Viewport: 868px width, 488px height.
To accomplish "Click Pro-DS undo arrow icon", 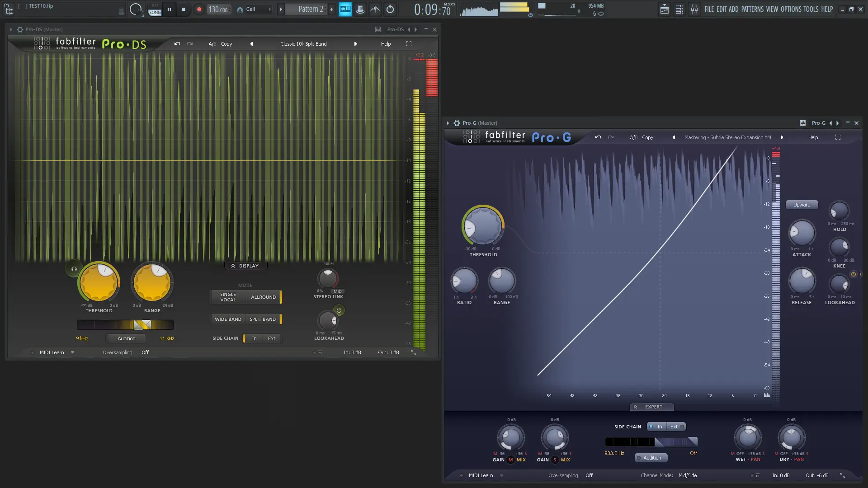I will pyautogui.click(x=177, y=44).
